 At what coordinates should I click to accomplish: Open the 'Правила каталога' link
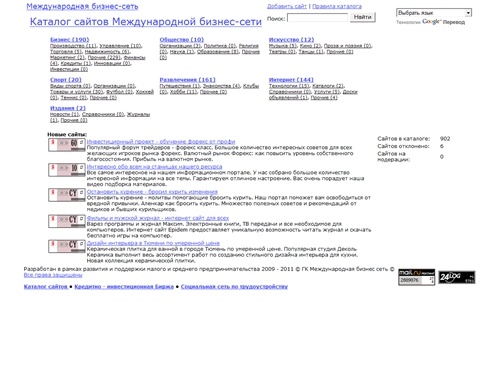tap(337, 6)
